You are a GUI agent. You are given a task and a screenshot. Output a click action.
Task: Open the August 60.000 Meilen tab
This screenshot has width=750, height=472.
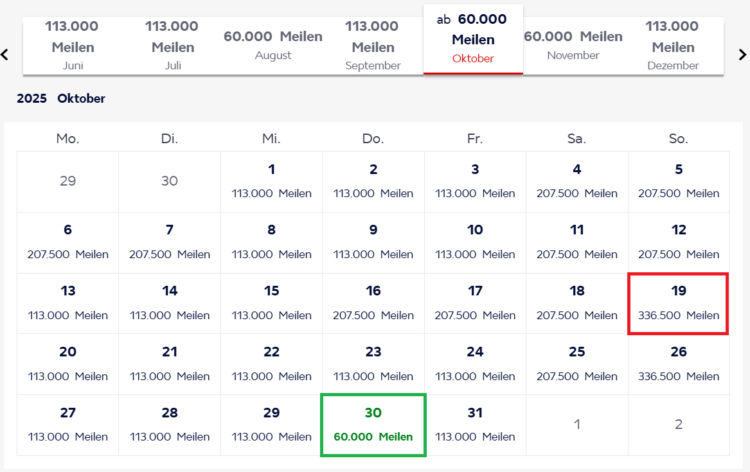tap(273, 45)
